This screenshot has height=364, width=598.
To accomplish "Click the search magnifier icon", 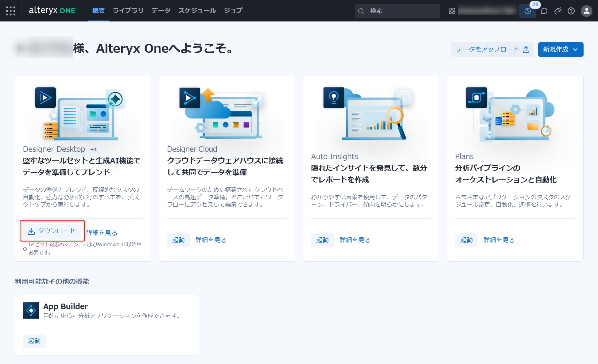I will click(361, 11).
